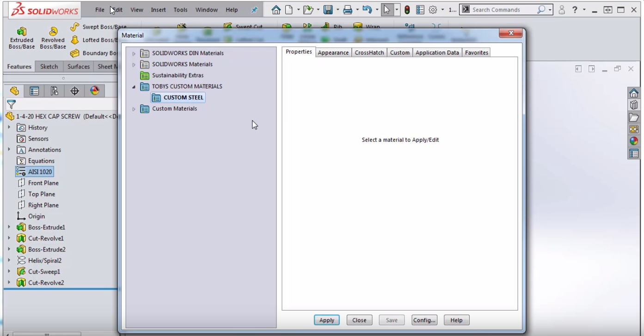Open the DisplayManager color ball tab icon

point(95,91)
